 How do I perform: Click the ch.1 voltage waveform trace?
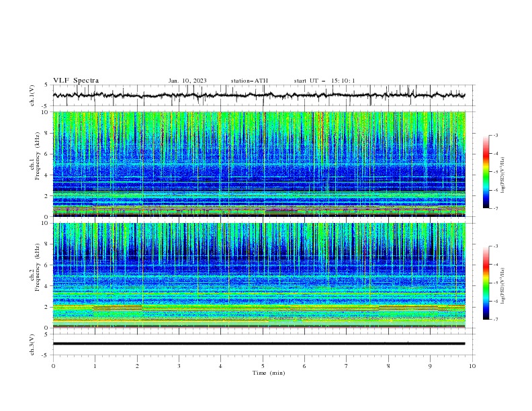click(x=259, y=95)
